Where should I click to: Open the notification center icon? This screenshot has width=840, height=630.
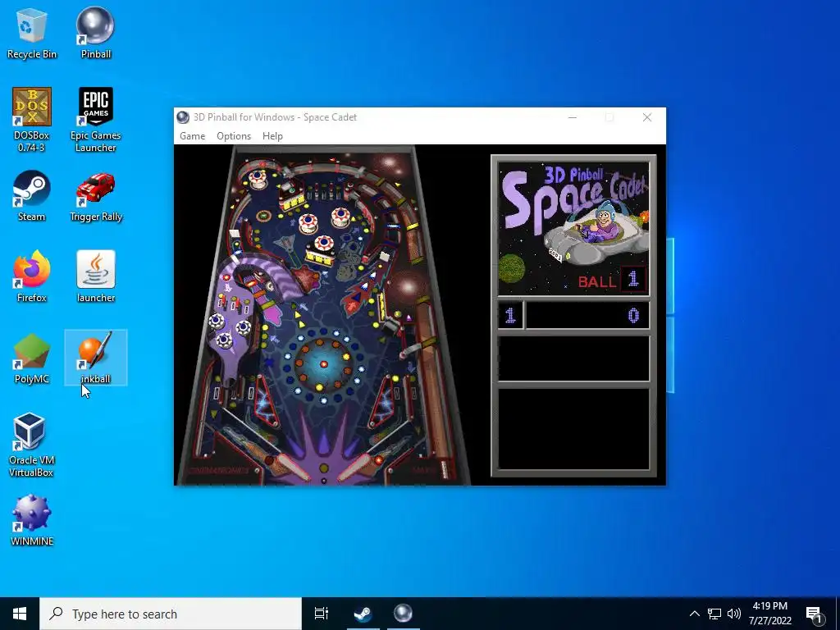[815, 614]
